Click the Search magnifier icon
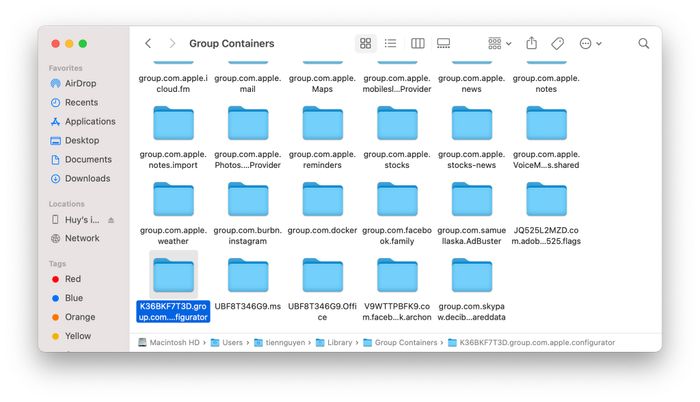 [644, 44]
